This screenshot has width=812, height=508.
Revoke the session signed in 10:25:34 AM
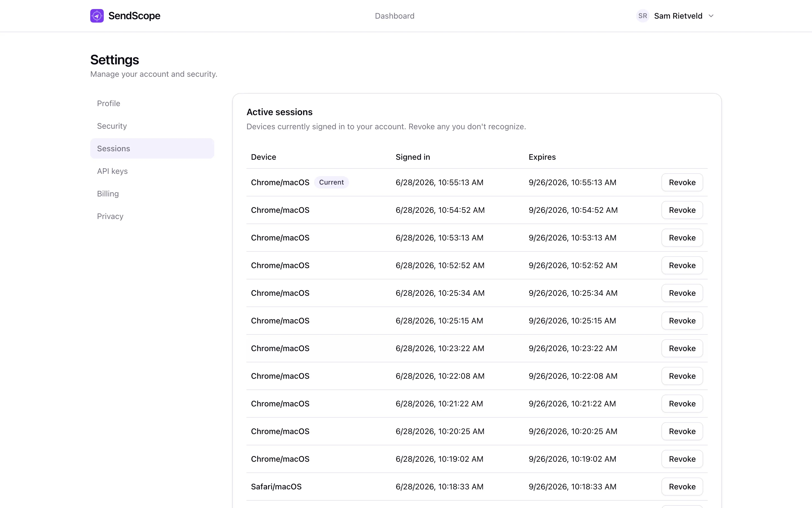(x=682, y=293)
